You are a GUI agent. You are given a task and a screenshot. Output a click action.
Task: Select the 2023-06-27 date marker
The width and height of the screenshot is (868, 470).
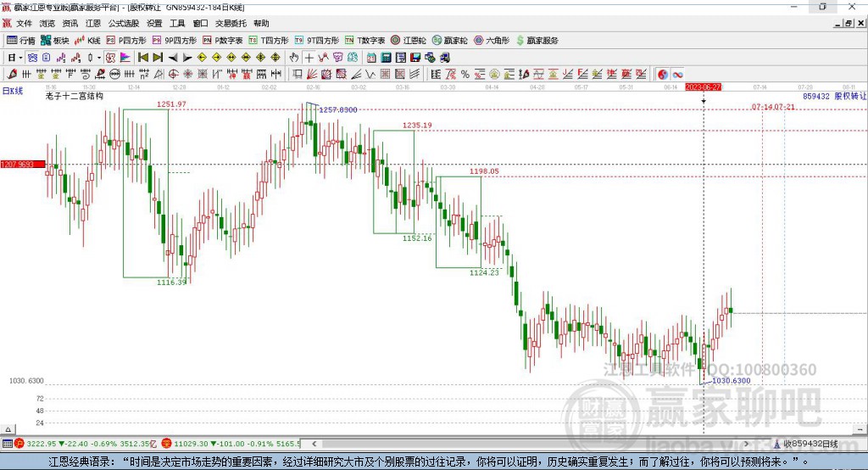tap(703, 87)
